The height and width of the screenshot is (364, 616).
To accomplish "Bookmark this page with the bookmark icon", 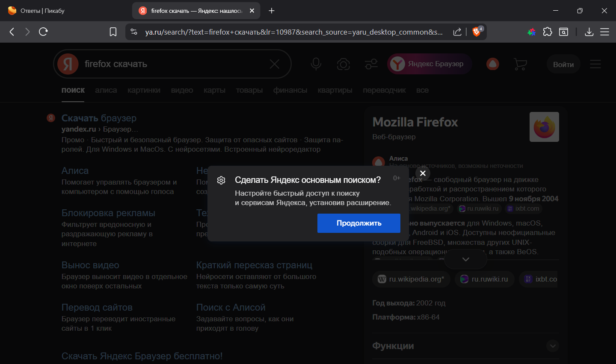I will point(113,32).
